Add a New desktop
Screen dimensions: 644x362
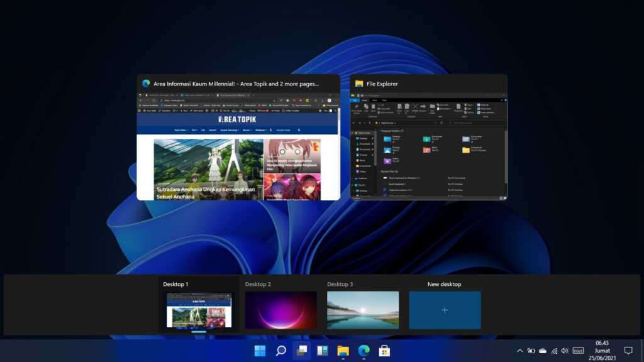tap(445, 310)
